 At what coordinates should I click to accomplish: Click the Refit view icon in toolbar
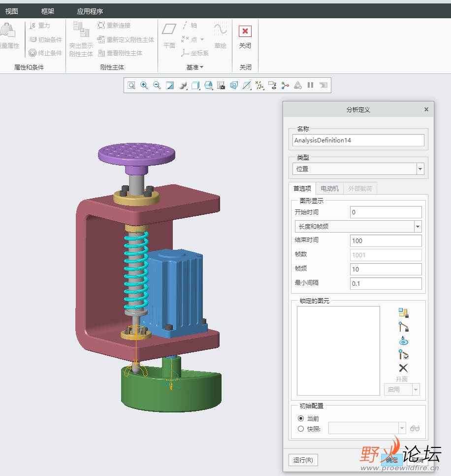tap(131, 85)
